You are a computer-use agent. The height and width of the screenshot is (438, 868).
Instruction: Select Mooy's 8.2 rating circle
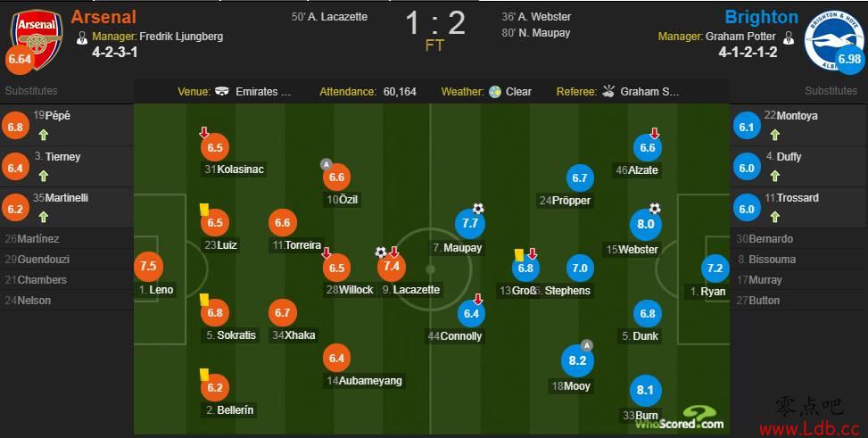pos(577,361)
